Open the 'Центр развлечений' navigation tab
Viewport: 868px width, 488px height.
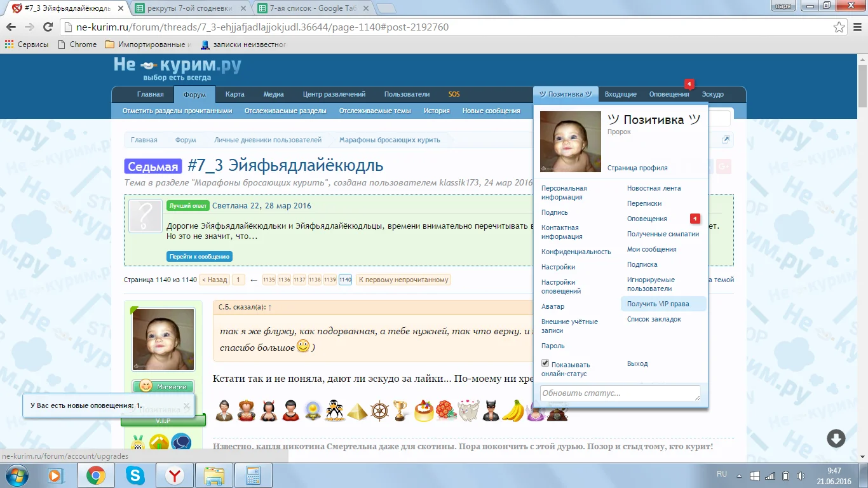[334, 94]
